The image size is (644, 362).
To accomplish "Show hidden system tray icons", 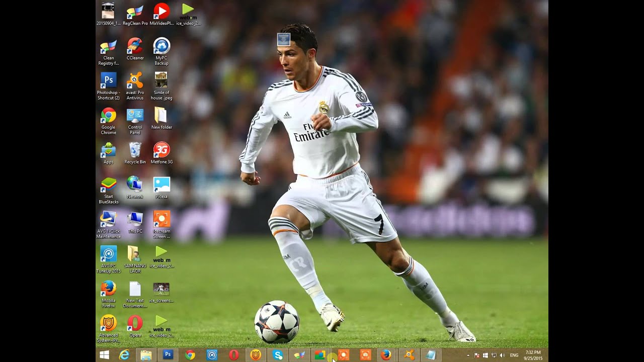I will pos(468,355).
